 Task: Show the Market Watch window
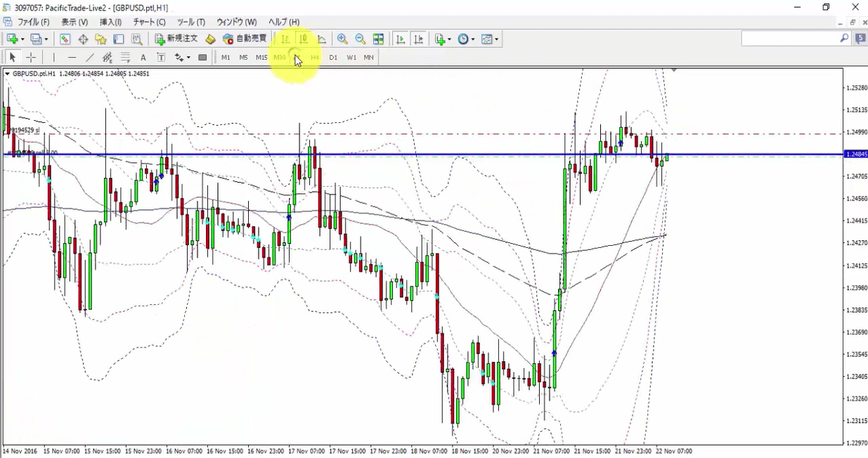click(65, 39)
